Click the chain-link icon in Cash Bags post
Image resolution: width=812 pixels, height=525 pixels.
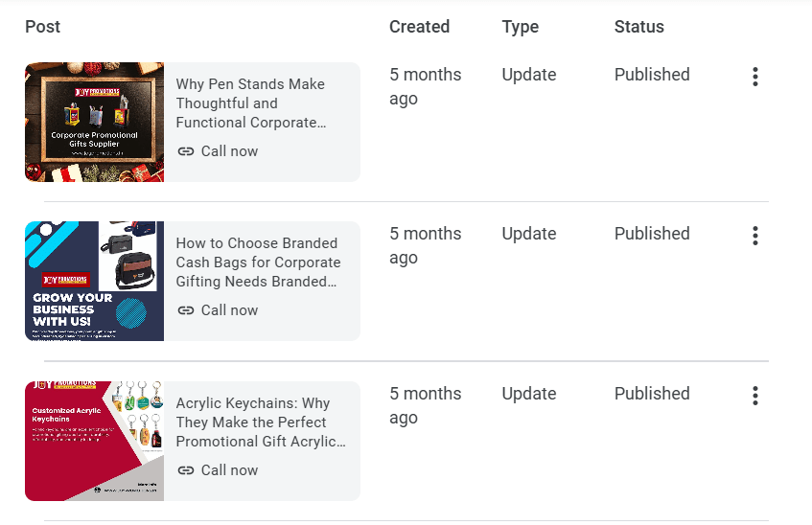(x=186, y=310)
